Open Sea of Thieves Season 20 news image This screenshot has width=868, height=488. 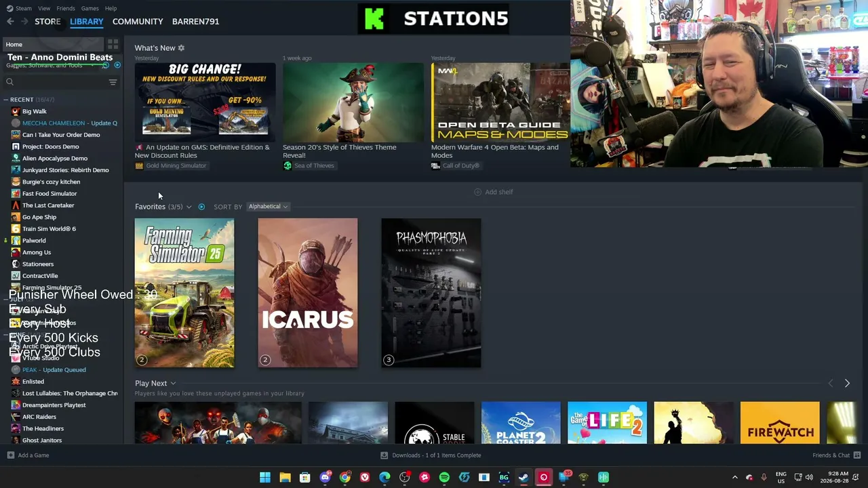pyautogui.click(x=353, y=102)
